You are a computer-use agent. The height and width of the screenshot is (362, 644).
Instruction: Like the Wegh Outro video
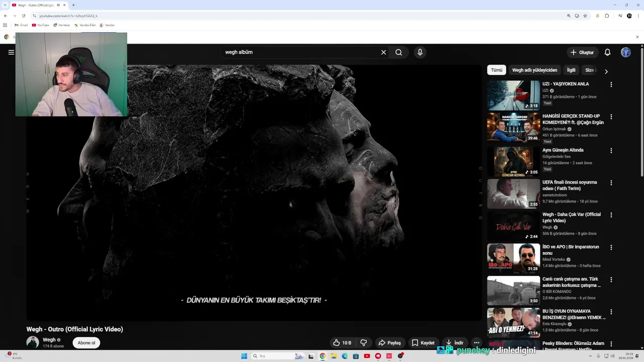click(x=342, y=343)
